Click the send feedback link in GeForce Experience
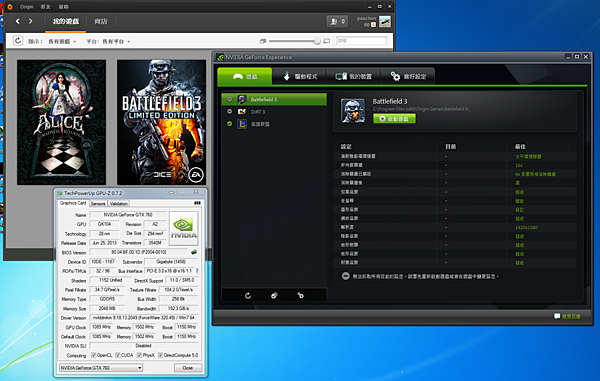This screenshot has width=600, height=381. point(567,316)
